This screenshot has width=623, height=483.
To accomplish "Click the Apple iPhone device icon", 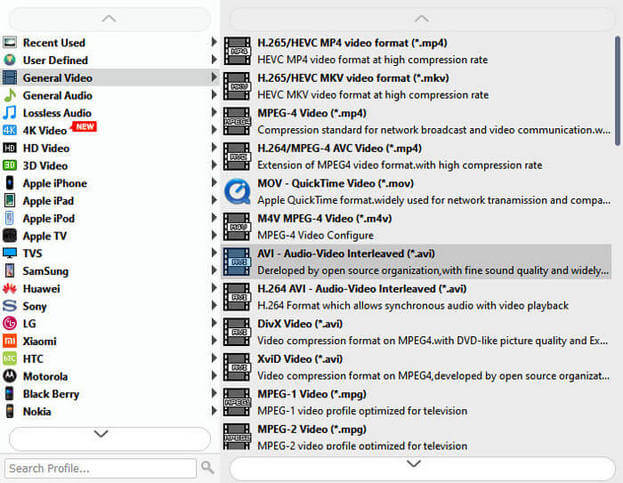I will (x=10, y=183).
